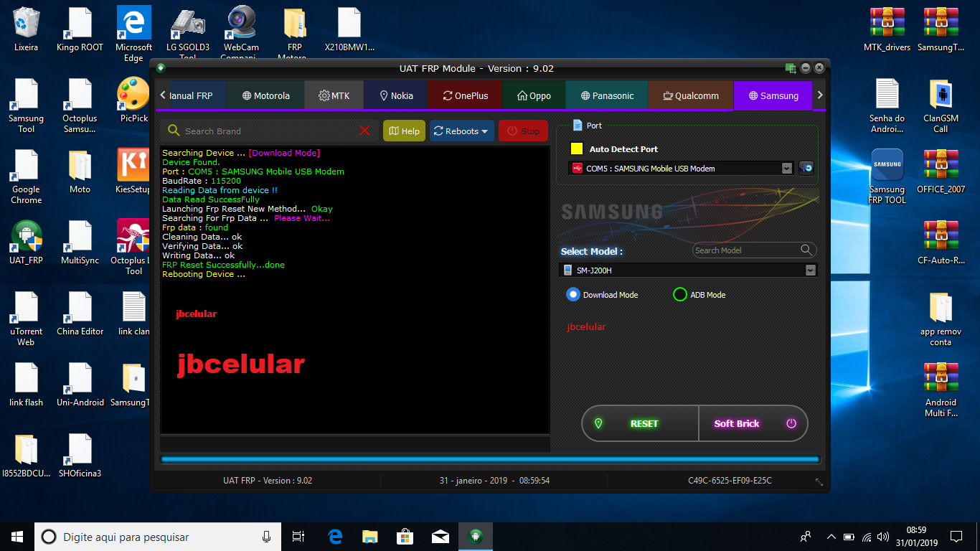Open the X210BMW1 file on desktop
Screen dimensions: 980x551
click(x=349, y=29)
